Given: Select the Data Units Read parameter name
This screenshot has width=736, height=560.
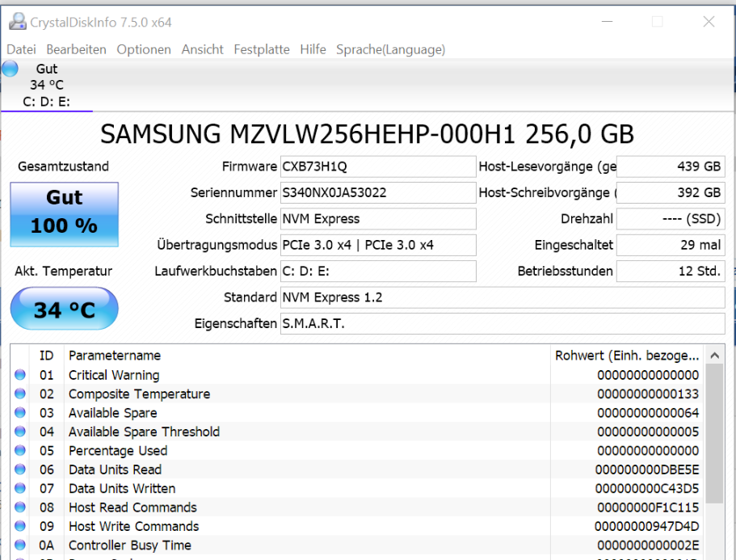Looking at the screenshot, I should tap(115, 469).
